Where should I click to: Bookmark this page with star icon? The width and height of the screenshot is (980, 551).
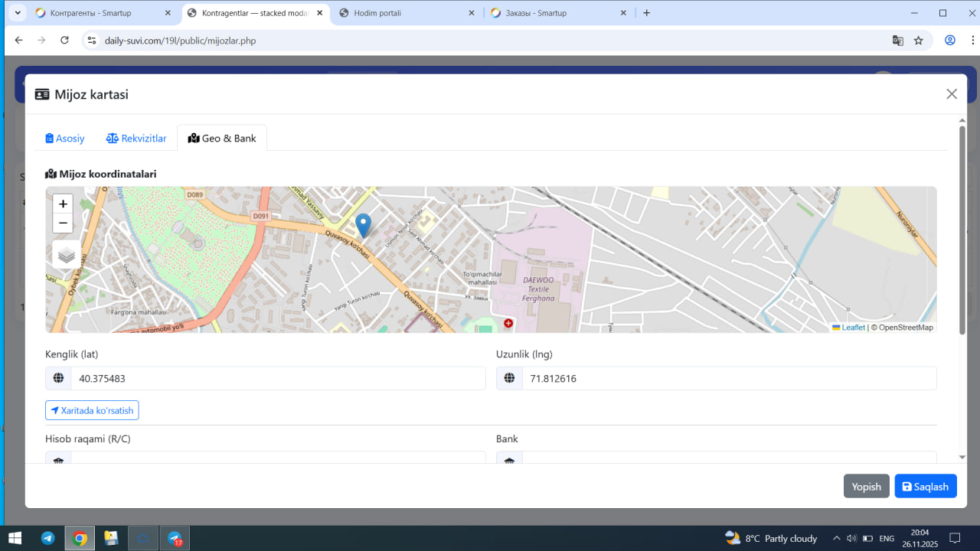pyautogui.click(x=919, y=41)
